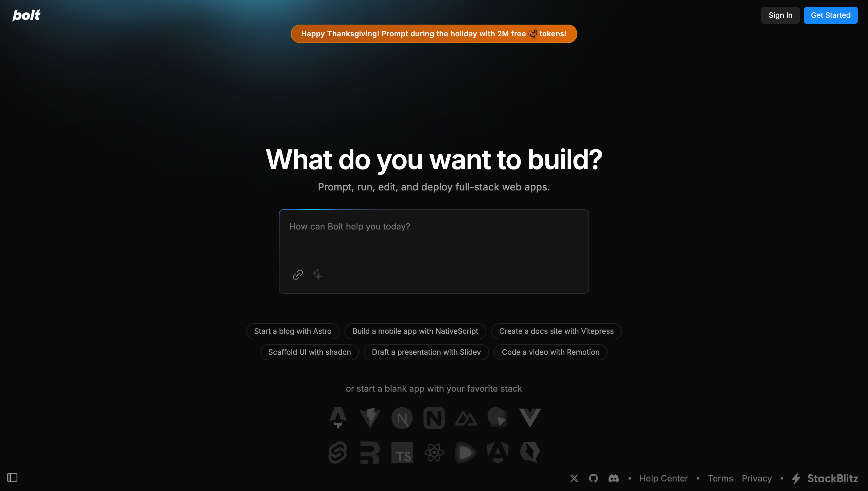Click the attach link icon in prompt
The width and height of the screenshot is (868, 491).
(298, 274)
